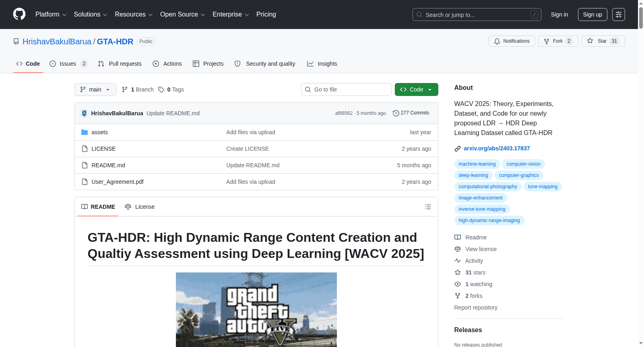Click the magnifier icon in Go to file

308,89
